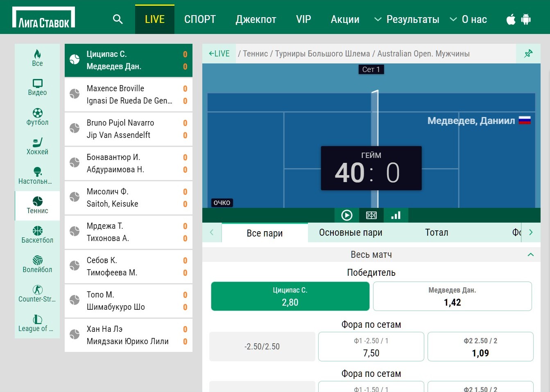The width and height of the screenshot is (550, 392).
Task: Open the search magnifier icon
Action: (x=118, y=19)
